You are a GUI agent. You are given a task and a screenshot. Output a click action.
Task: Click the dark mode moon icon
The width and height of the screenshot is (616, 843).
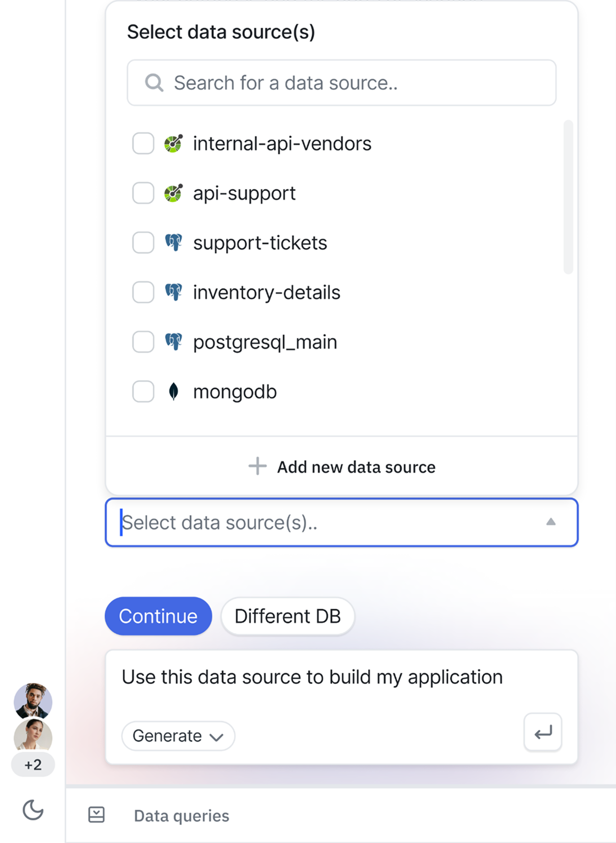point(33,809)
